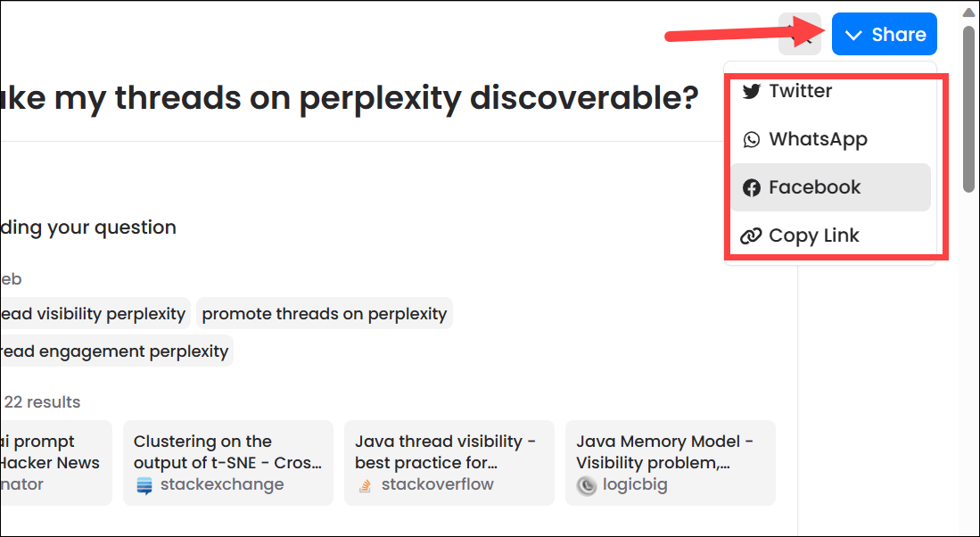Screen dimensions: 980x537
Task: Open the 'Java thread visibility' result card
Action: coord(449,462)
